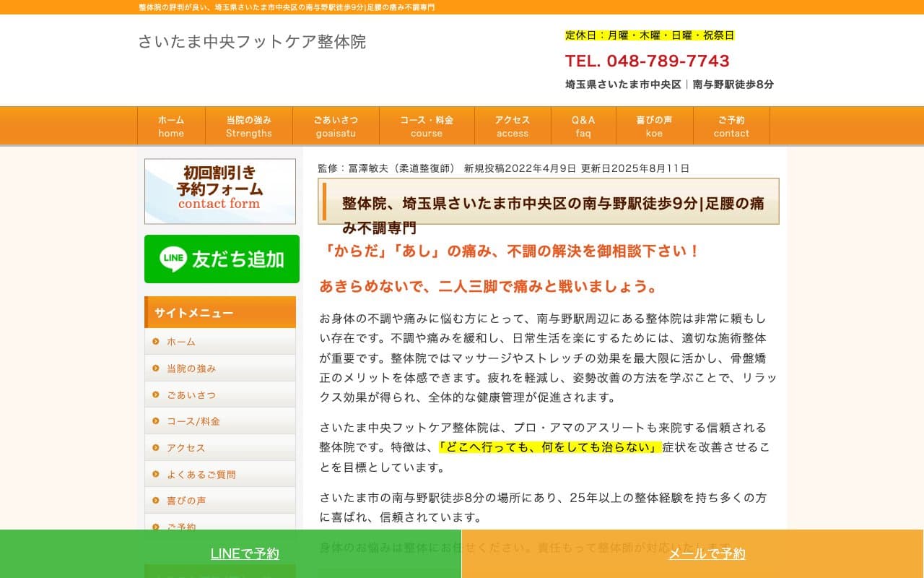Click the arrow icon beside ホーム sidebar item
This screenshot has width=924, height=578.
pos(157,342)
